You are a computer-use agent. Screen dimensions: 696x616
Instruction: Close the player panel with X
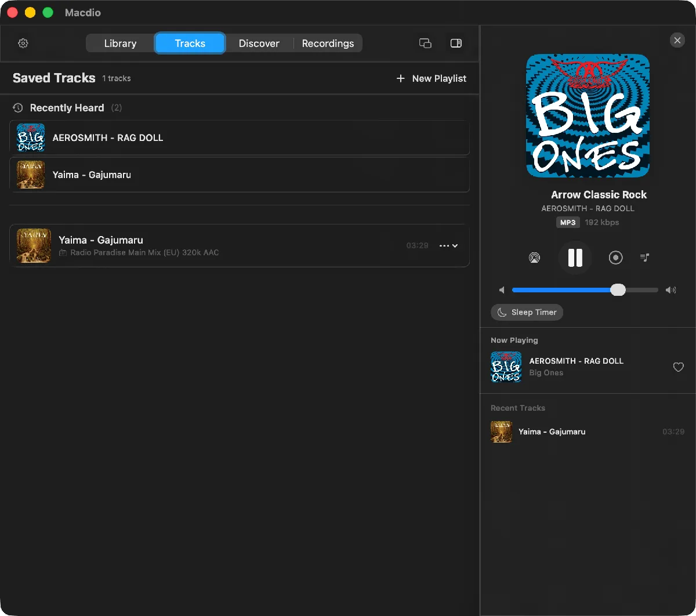point(677,41)
